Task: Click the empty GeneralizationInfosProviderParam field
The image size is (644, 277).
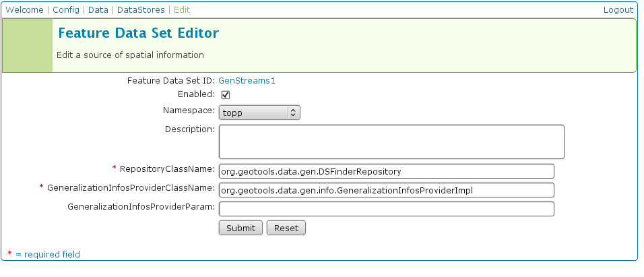Action: pos(386,209)
